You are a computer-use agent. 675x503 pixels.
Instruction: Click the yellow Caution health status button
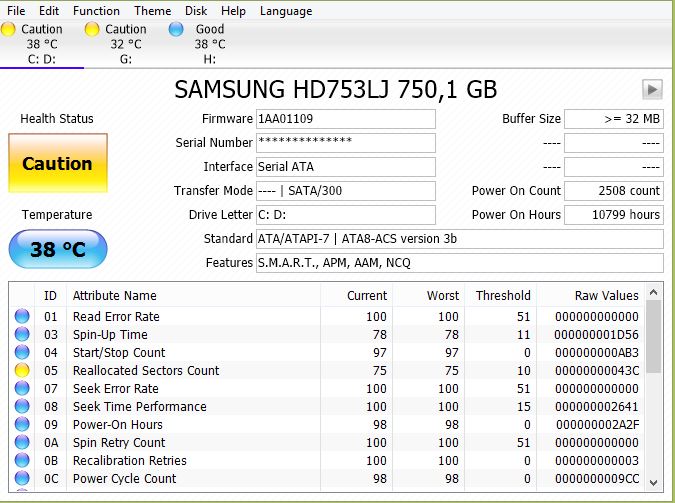coord(58,163)
